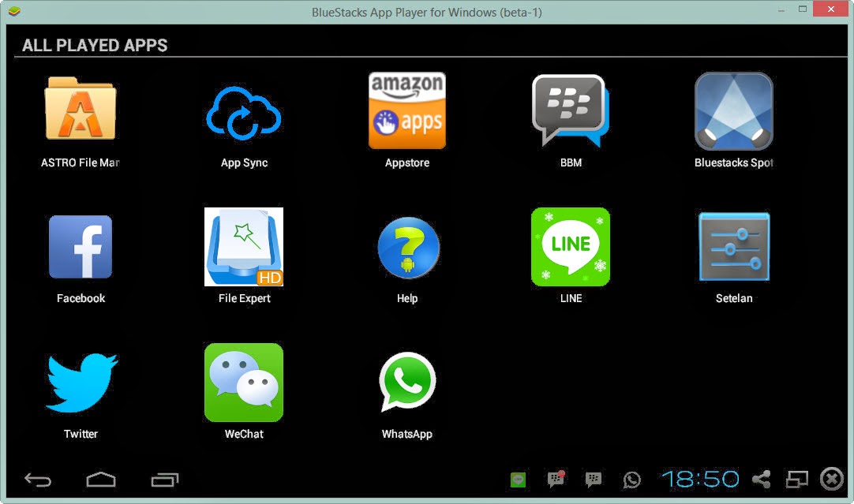Screen dimensions: 854x504
Task: Tap the recent apps button
Action: pyautogui.click(x=165, y=480)
